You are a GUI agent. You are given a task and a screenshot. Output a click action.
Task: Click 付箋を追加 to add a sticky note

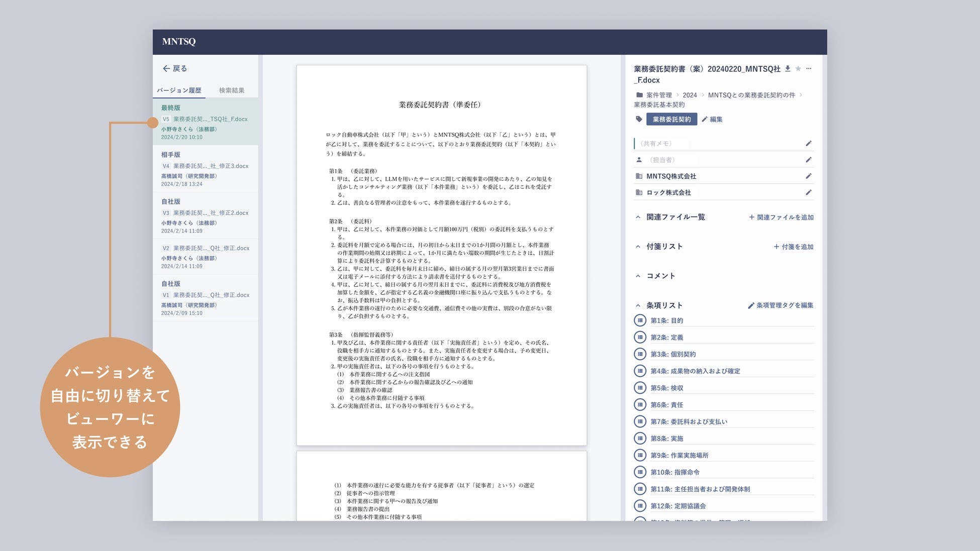[x=793, y=247]
